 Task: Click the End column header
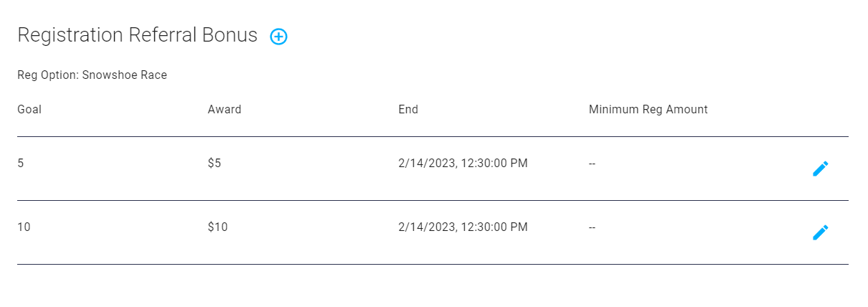point(408,110)
